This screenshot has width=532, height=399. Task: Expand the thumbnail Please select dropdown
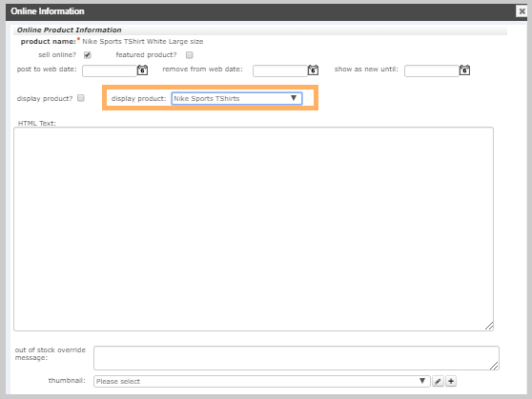click(x=262, y=381)
